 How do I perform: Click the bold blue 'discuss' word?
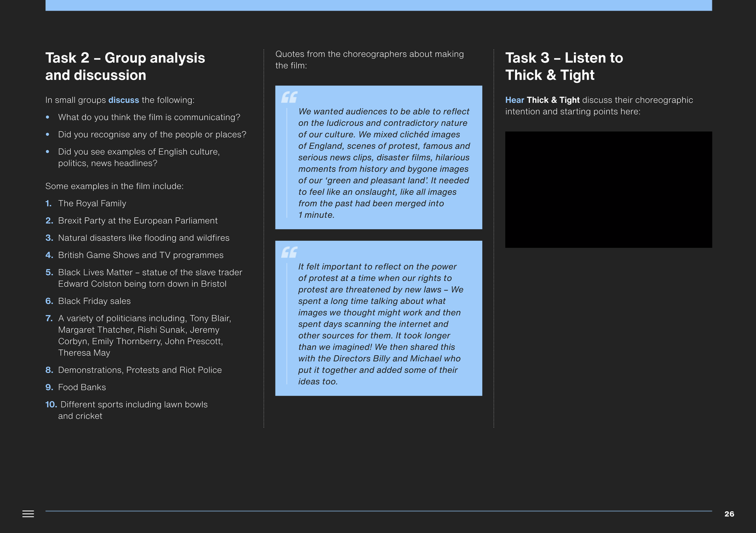pyautogui.click(x=124, y=100)
